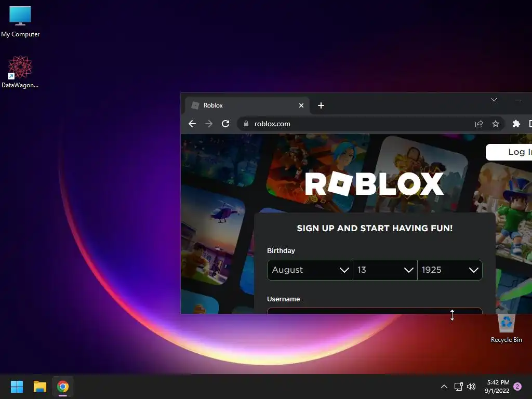Open the notification badge showing 2

coord(517,387)
